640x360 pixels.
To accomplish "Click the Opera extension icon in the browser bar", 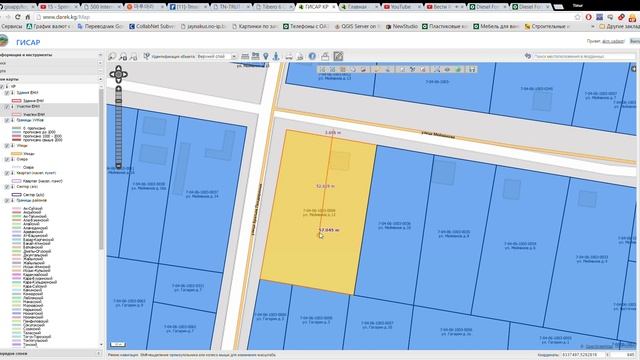I will [x=589, y=17].
